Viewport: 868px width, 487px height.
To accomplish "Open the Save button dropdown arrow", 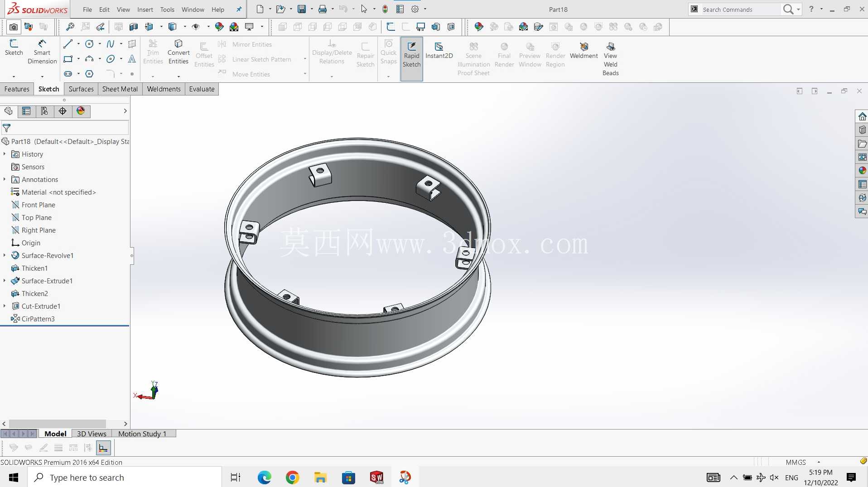I will point(311,9).
